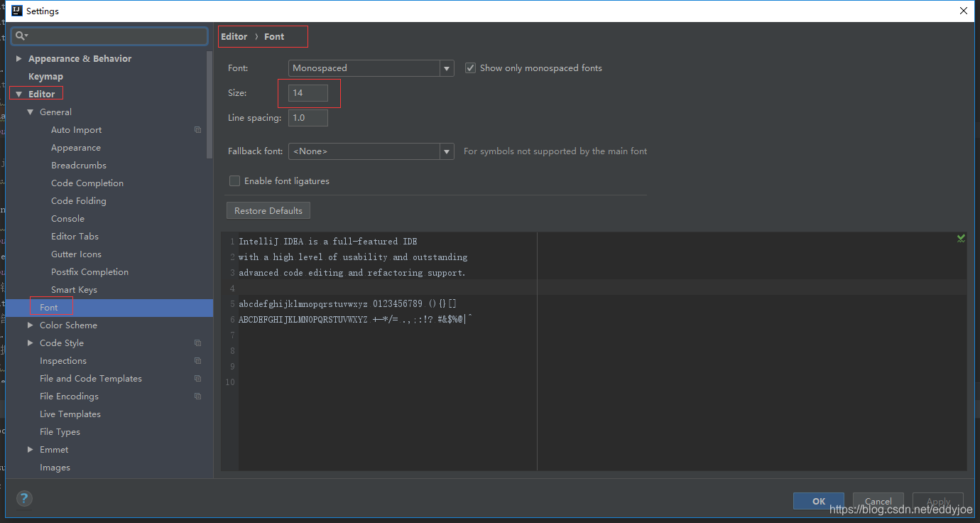
Task: Open File and Code Templates
Action: coord(91,379)
